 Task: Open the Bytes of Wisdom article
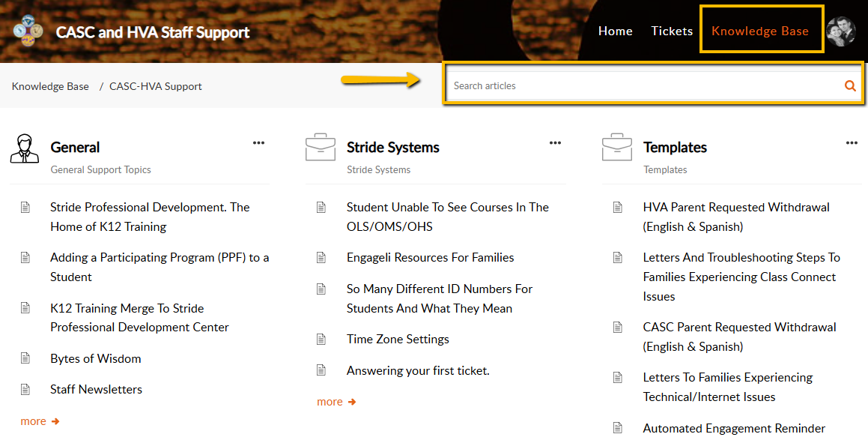(96, 358)
